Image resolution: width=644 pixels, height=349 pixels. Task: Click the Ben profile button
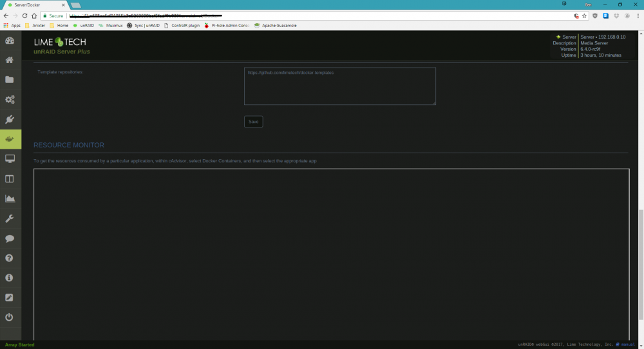tap(588, 5)
